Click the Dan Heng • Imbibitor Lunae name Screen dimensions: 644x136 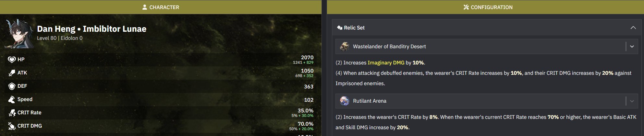point(91,29)
